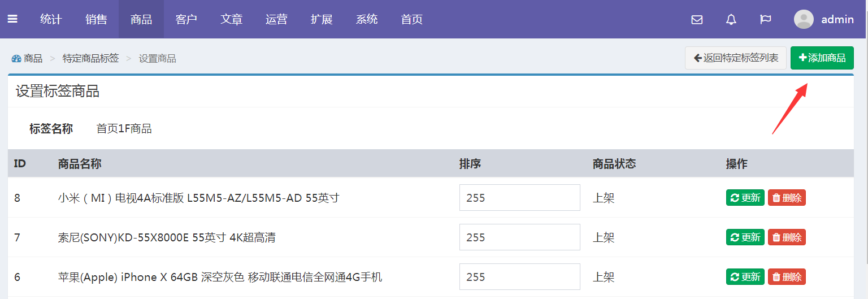Delete the 苹果 iPhone X product

pos(787,277)
